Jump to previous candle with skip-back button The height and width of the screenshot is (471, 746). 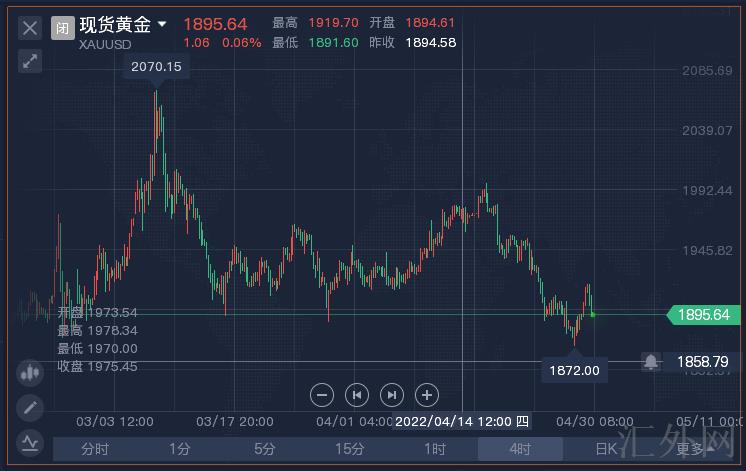(357, 394)
